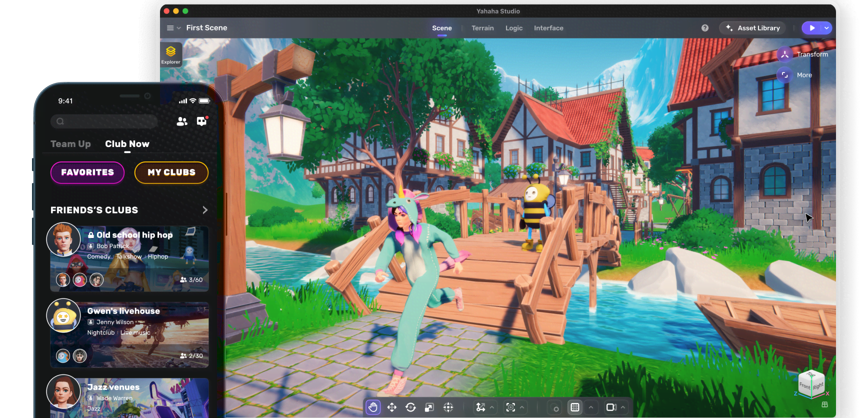Click the Talkshow tag
Viewport: 868px width, 418px height.
[x=129, y=256]
